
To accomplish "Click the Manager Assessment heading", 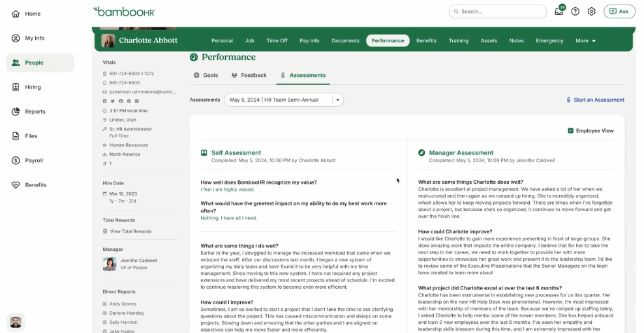I will [x=461, y=152].
